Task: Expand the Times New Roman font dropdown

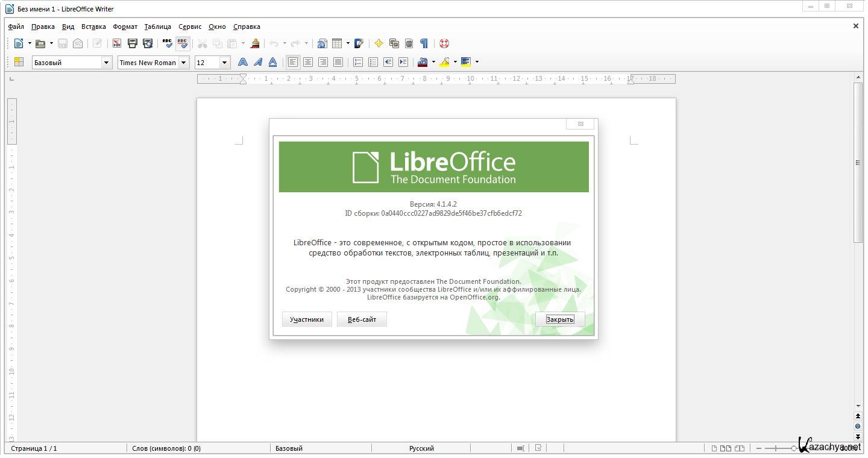Action: [184, 62]
